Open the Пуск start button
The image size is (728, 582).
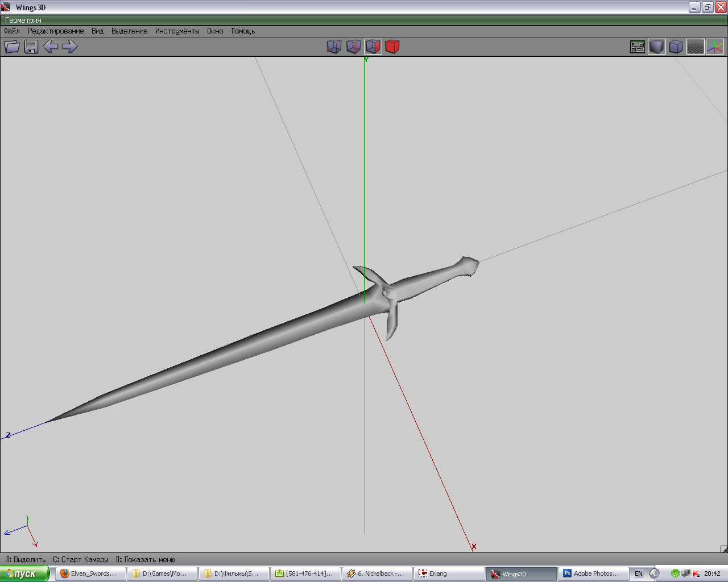pos(24,573)
